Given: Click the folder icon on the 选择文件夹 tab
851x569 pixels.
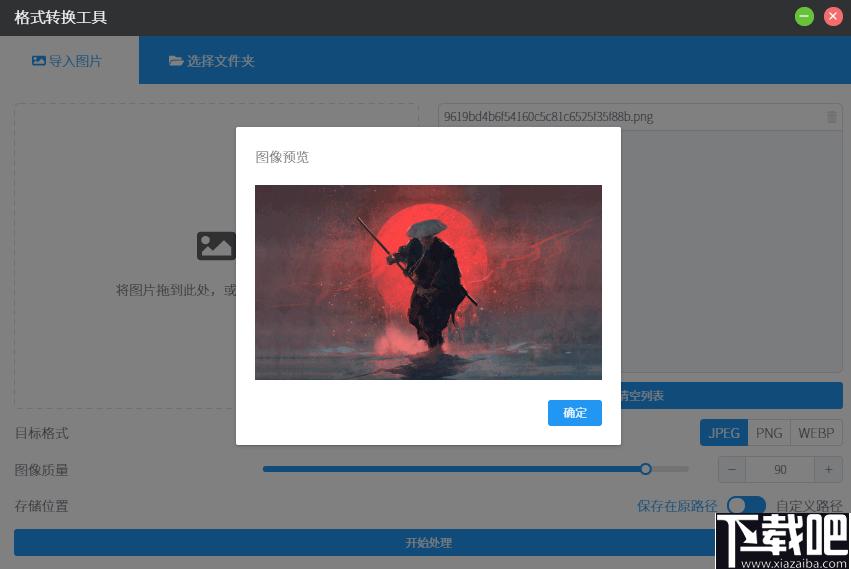Looking at the screenshot, I should coord(175,61).
